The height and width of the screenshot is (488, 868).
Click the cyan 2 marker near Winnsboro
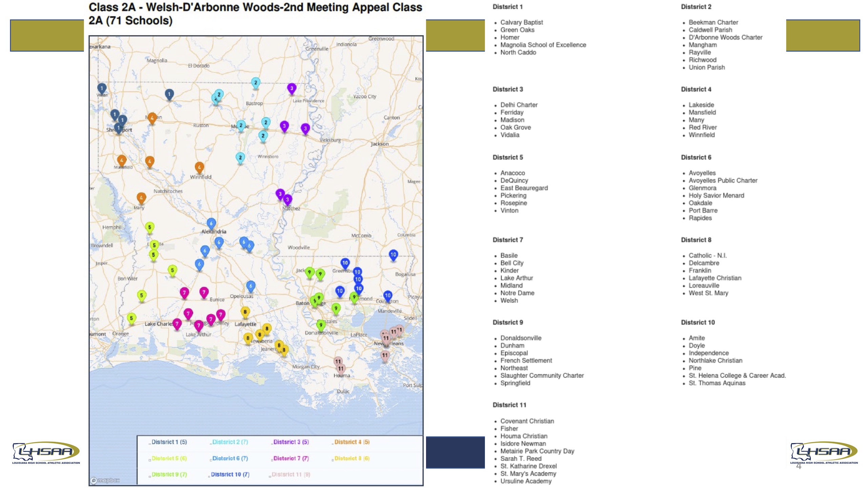point(240,158)
